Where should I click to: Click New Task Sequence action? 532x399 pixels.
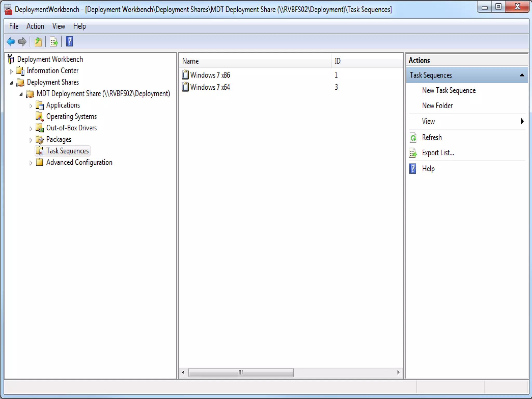tap(449, 90)
